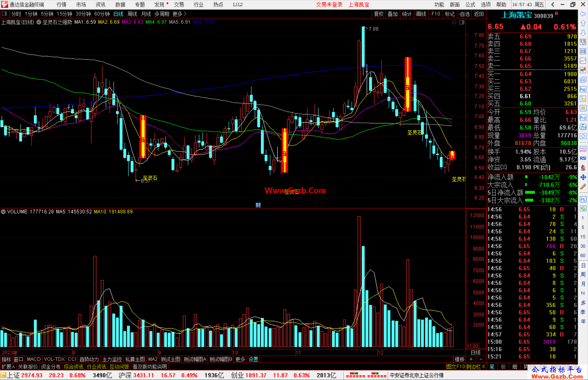Viewport: 588px width, 380px height.
Task: Open the intraday line chart icon
Action: (x=583, y=61)
